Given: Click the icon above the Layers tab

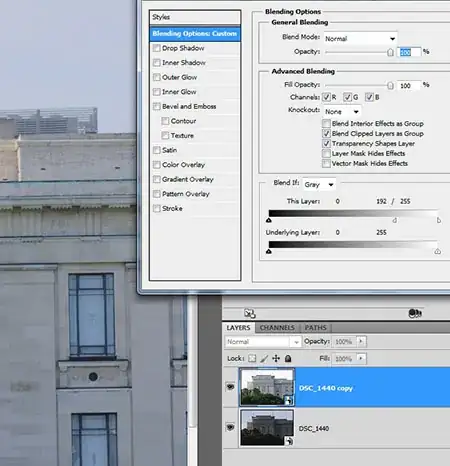Looking at the screenshot, I should (x=250, y=313).
